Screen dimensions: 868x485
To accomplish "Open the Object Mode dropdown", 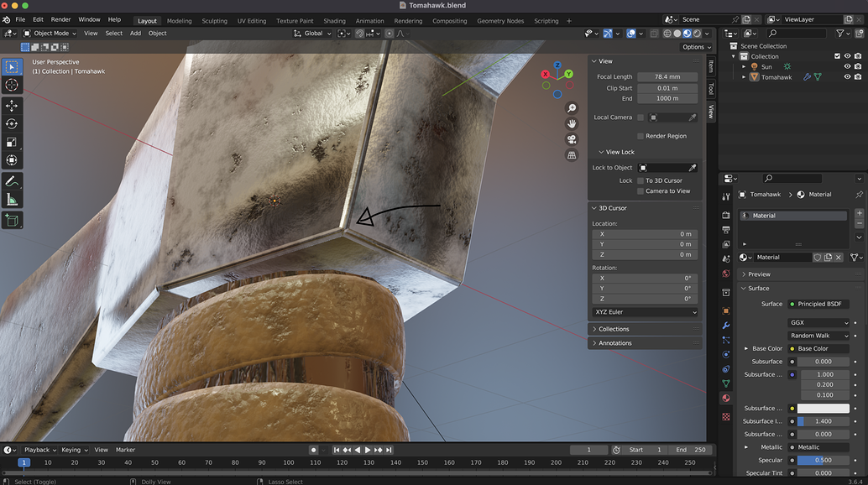I will pyautogui.click(x=50, y=34).
